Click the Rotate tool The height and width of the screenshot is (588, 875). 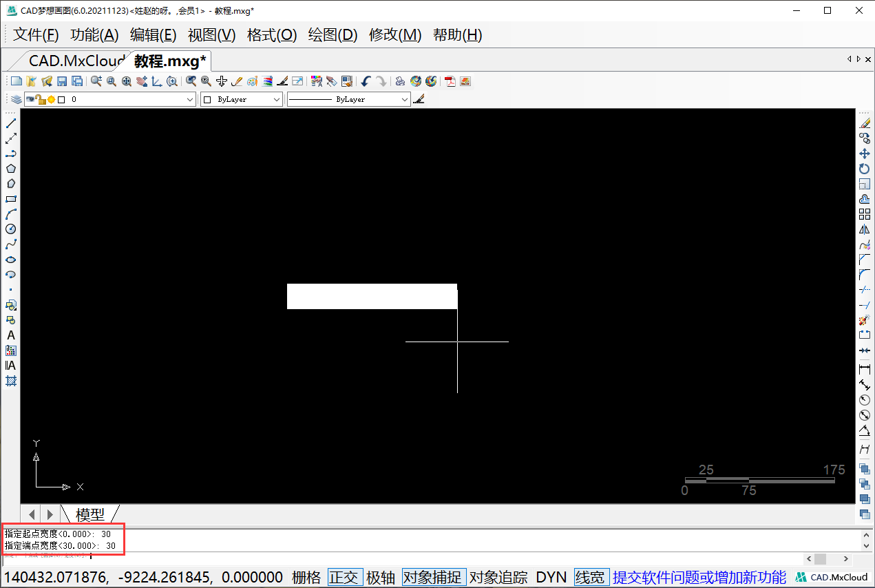click(x=865, y=169)
